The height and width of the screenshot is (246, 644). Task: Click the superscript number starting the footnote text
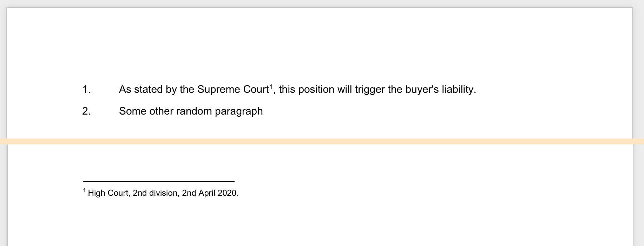point(84,191)
